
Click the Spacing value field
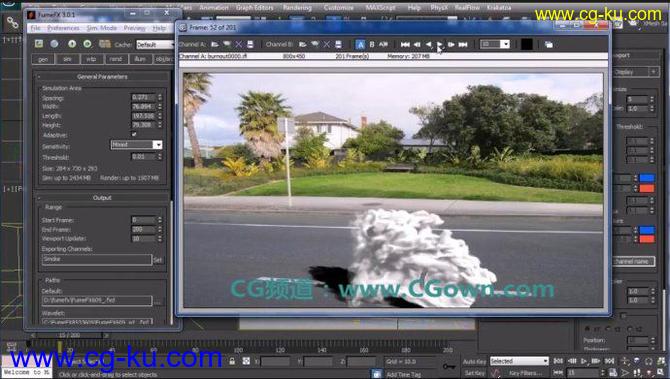click(144, 97)
